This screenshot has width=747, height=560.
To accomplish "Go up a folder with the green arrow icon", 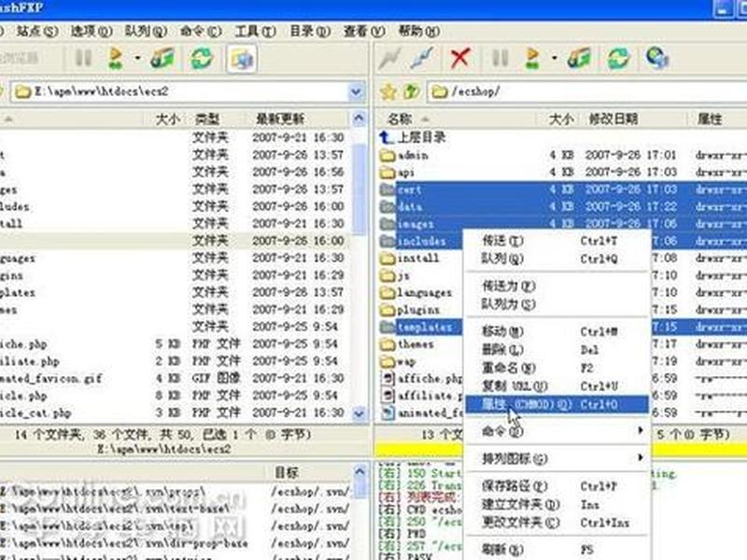I will (411, 91).
